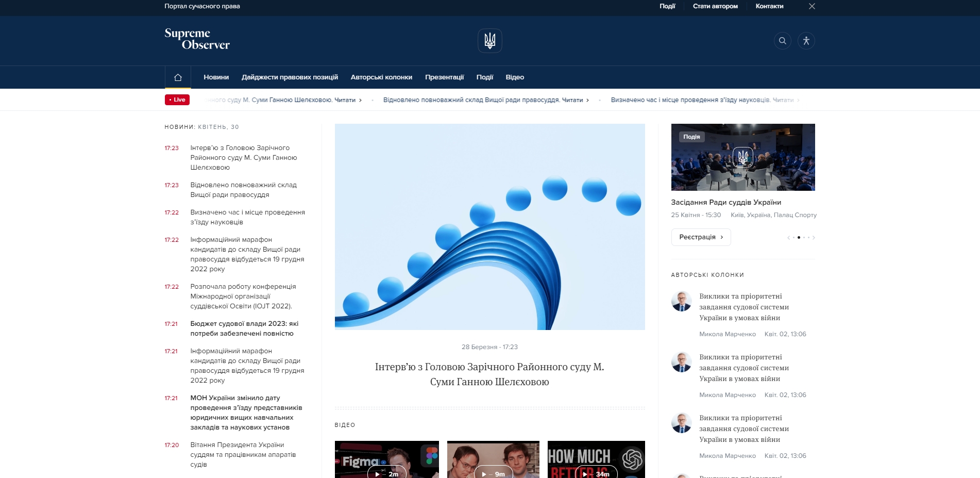The height and width of the screenshot is (478, 980).
Task: Open Засідання Ради суддів України title
Action: [x=726, y=202]
